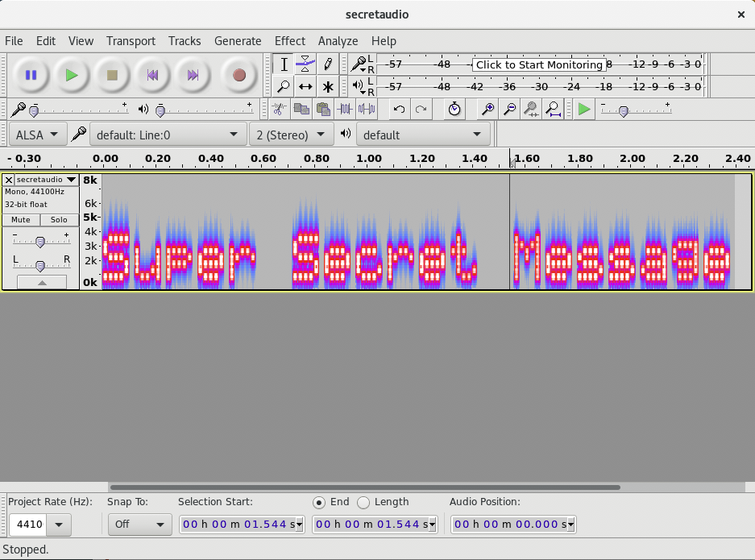Screen dimensions: 755x560
Task: Zoom Out on the timeline
Action: pos(509,110)
